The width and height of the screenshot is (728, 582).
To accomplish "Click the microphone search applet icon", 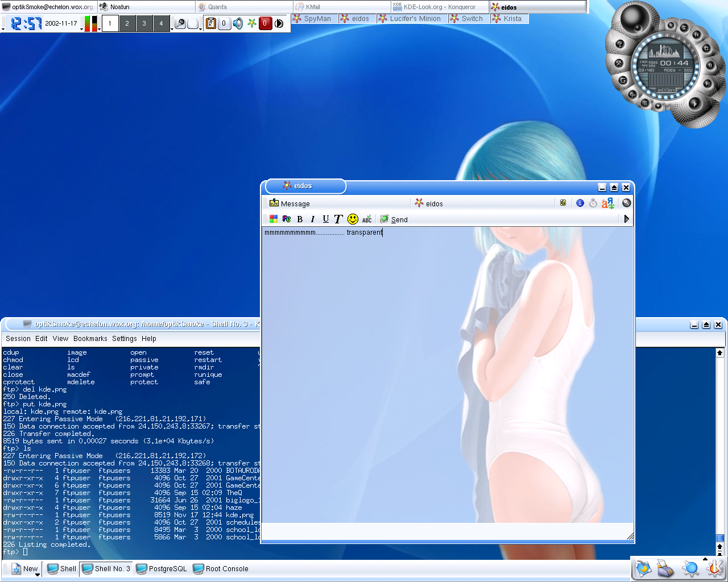I will (x=180, y=23).
